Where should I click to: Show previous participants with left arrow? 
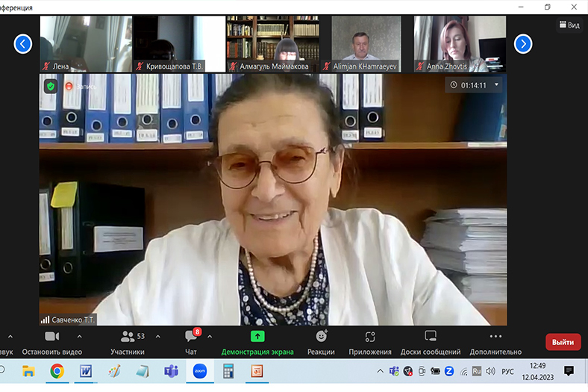(x=23, y=44)
